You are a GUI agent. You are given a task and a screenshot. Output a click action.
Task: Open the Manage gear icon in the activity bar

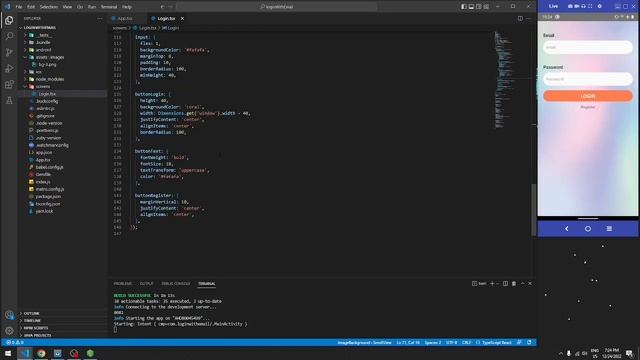pos(9,331)
